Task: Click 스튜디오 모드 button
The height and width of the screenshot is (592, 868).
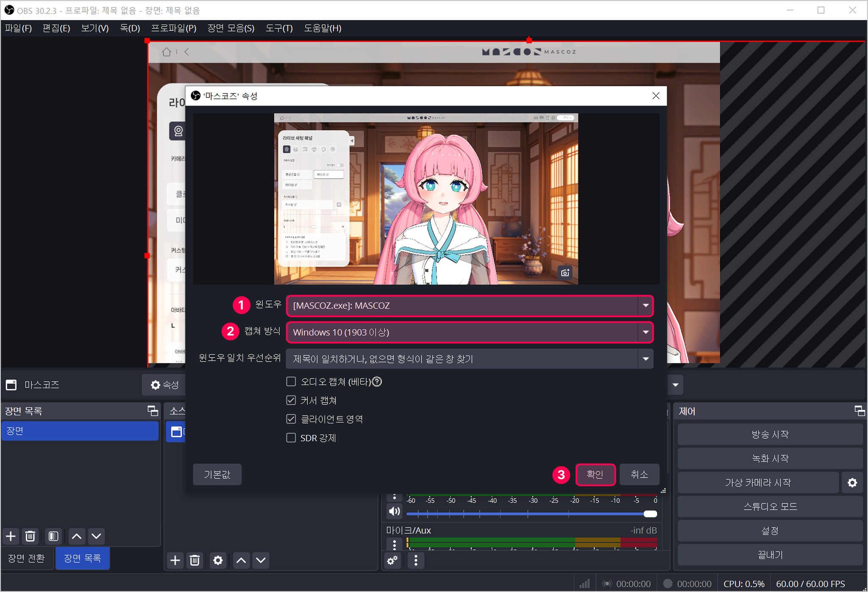Action: pyautogui.click(x=770, y=507)
